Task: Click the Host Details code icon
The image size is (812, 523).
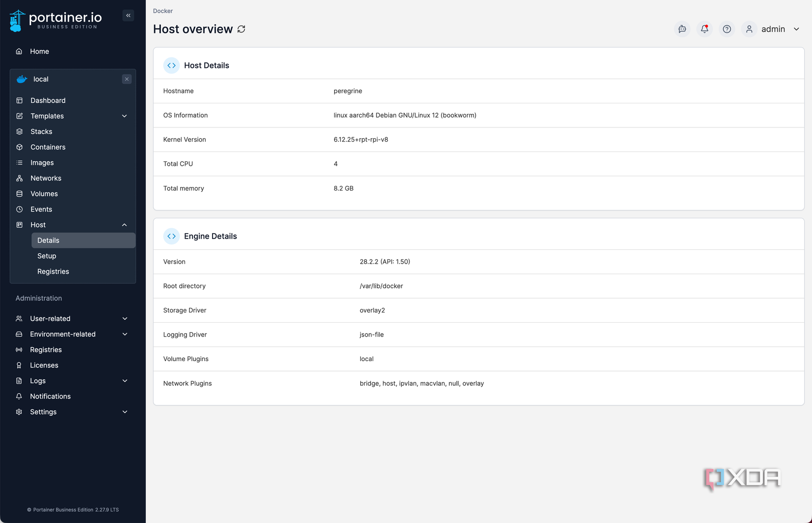Action: click(x=171, y=65)
